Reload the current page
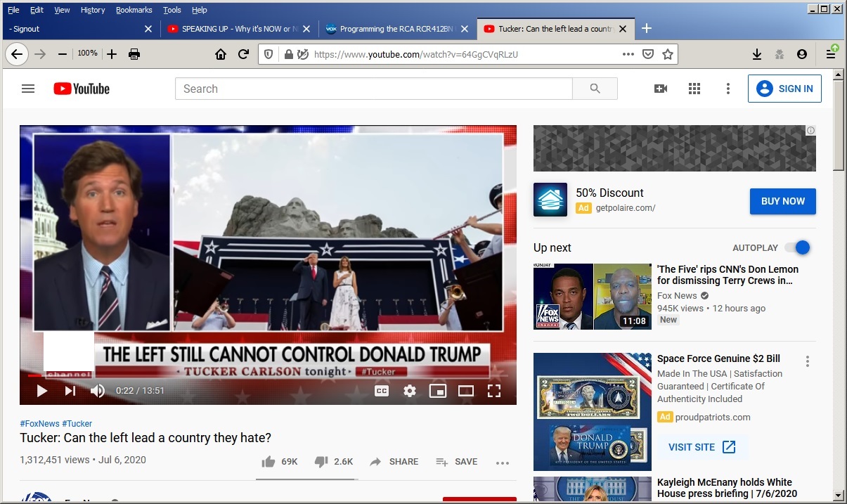 (x=243, y=54)
